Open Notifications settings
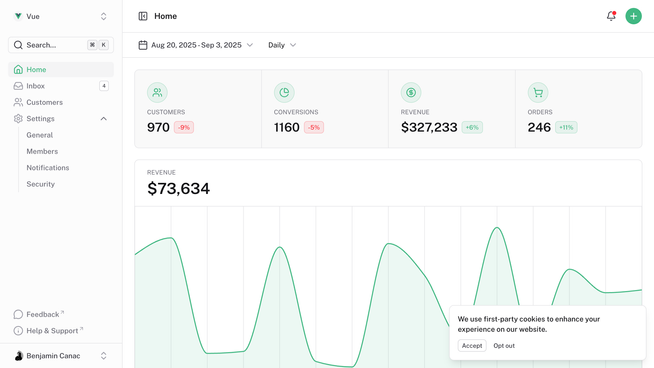Viewport: 654px width, 368px height. [48, 167]
